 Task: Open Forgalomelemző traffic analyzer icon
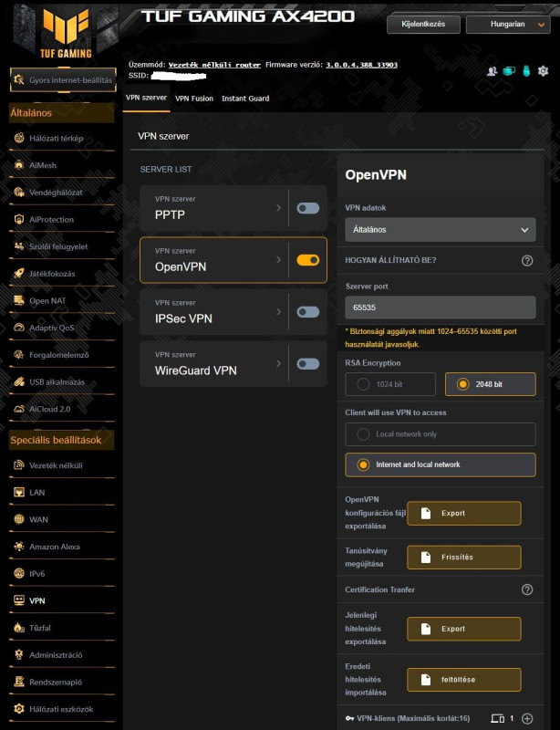[18, 355]
